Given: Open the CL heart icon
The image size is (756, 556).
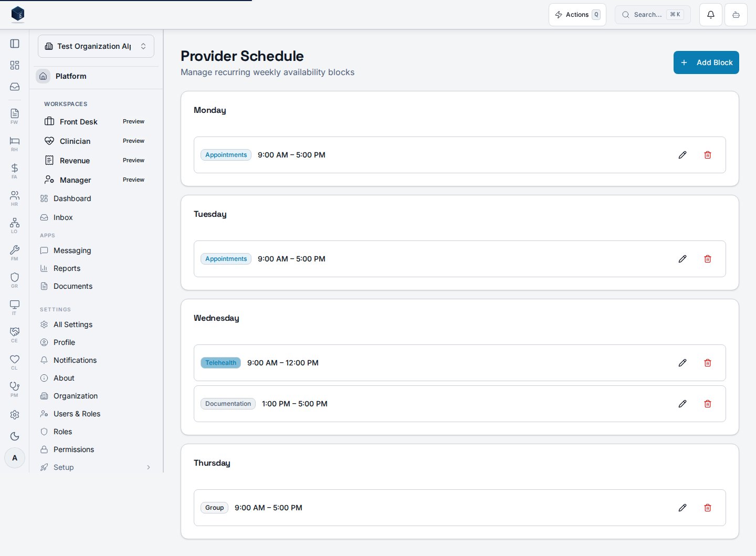Looking at the screenshot, I should tap(15, 362).
